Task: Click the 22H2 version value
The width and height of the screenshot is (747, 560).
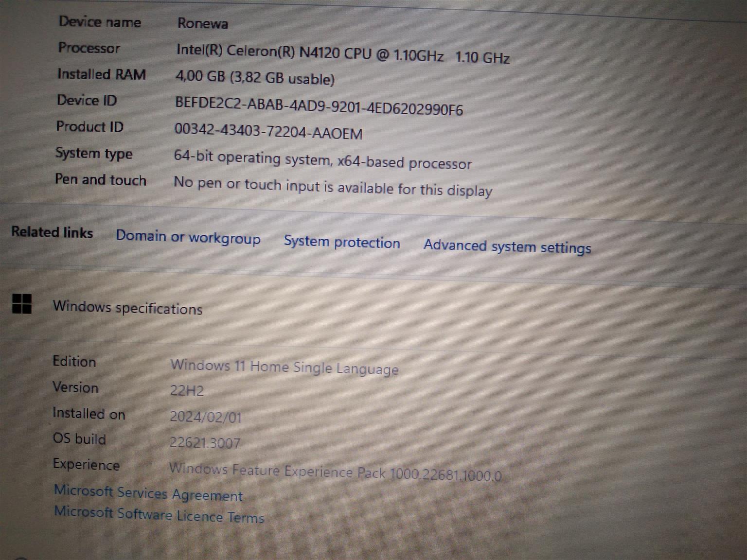Action: coord(187,390)
